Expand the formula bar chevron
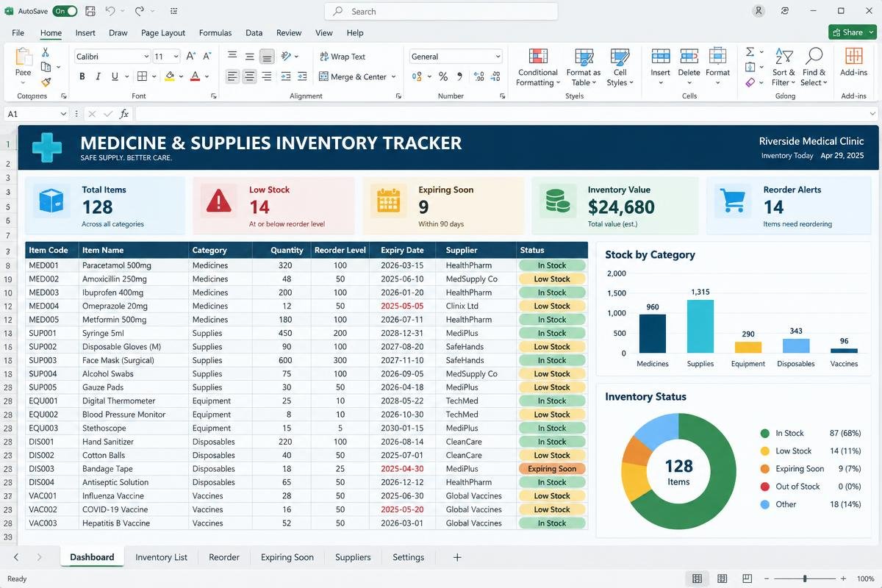The height and width of the screenshot is (588, 882). 872,114
